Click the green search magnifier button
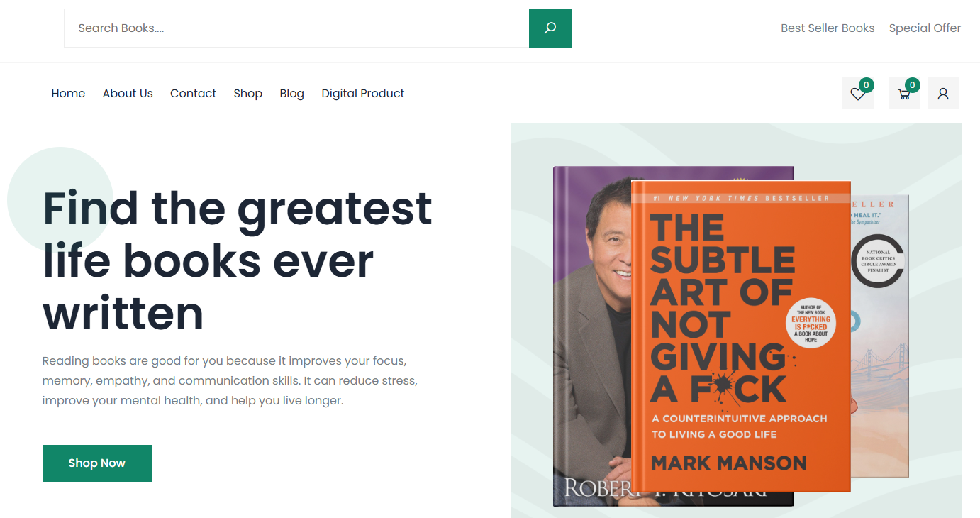The width and height of the screenshot is (980, 518). tap(550, 28)
